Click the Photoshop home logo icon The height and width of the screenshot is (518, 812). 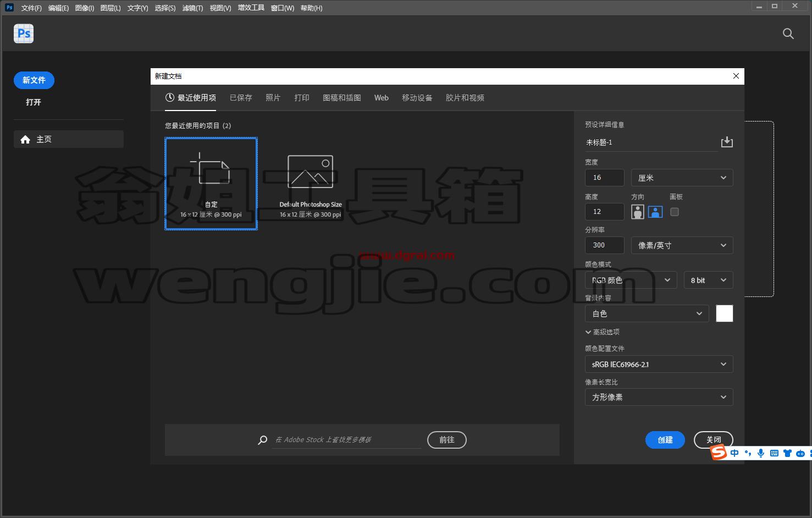[x=24, y=34]
